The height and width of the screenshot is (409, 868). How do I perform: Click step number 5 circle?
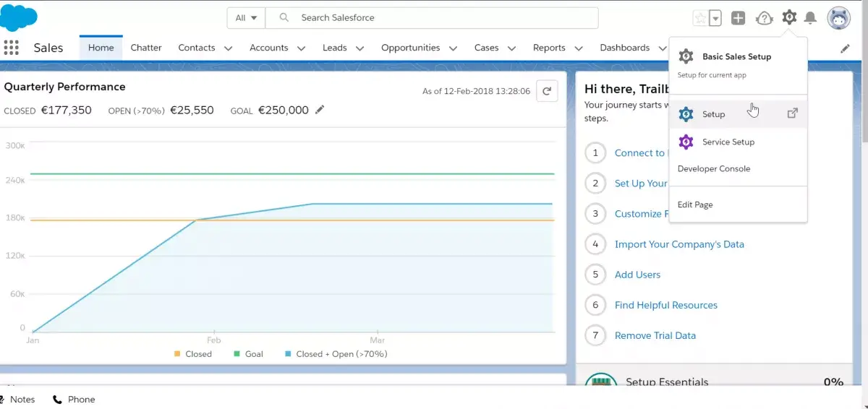click(x=595, y=275)
